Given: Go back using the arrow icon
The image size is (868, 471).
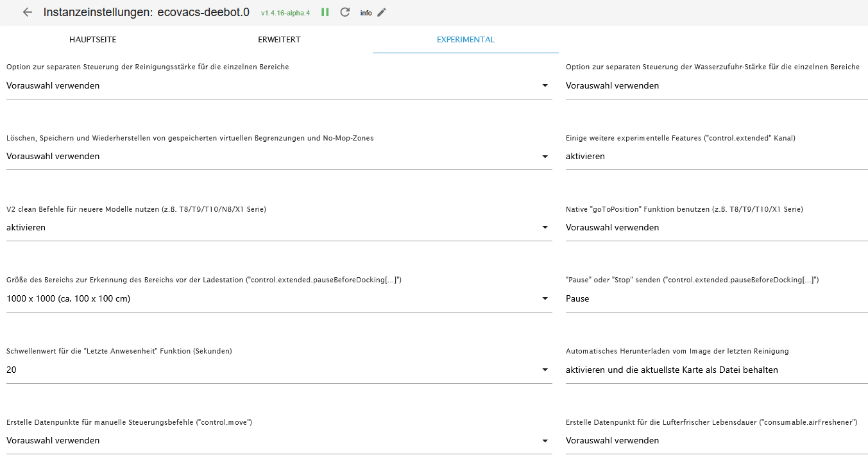Looking at the screenshot, I should [27, 12].
